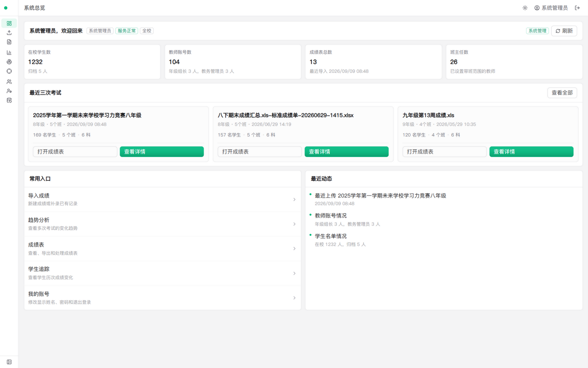Open the 成绩表 shortcut
This screenshot has width=588, height=368.
click(163, 249)
